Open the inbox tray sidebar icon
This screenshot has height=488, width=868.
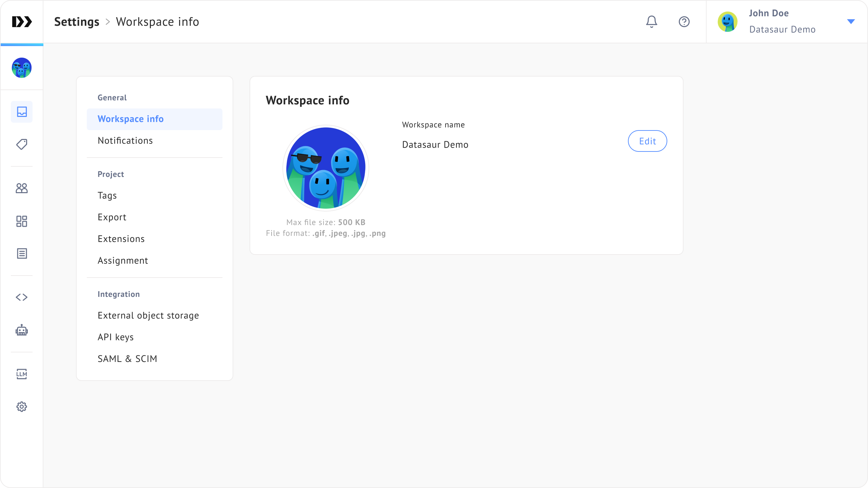22,112
